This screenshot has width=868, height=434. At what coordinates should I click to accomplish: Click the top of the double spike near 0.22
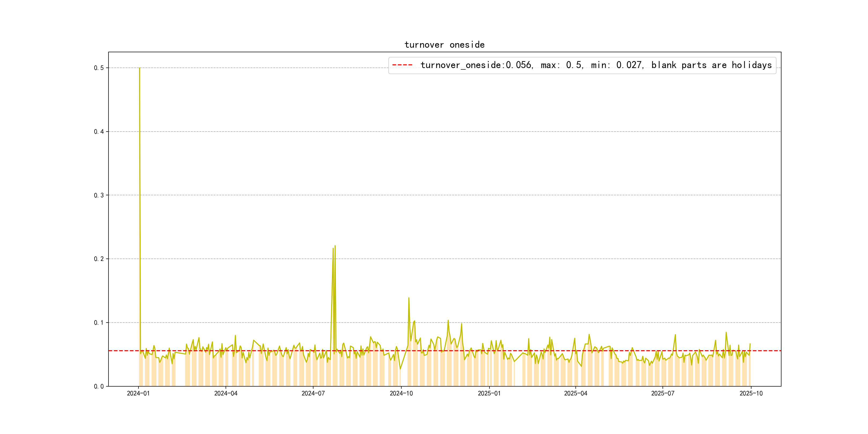tap(335, 246)
